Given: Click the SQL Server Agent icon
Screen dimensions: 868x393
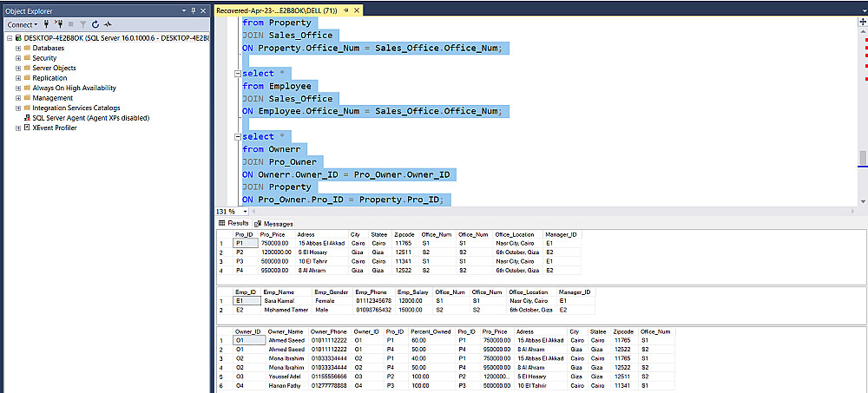Looking at the screenshot, I should [27, 118].
